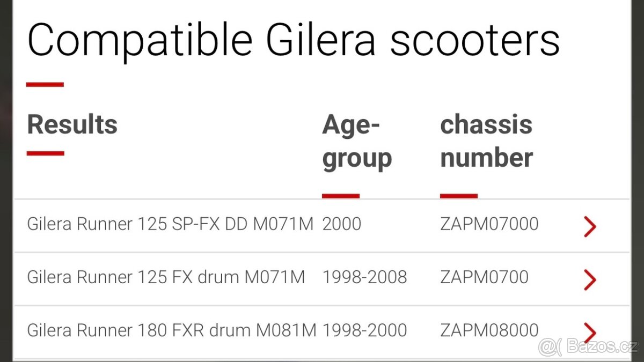644x362 pixels.
Task: Select the 1998-2008 age group entry
Action: (364, 277)
